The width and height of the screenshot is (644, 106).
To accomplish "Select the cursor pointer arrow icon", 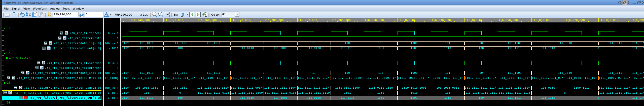I will (50, 14).
